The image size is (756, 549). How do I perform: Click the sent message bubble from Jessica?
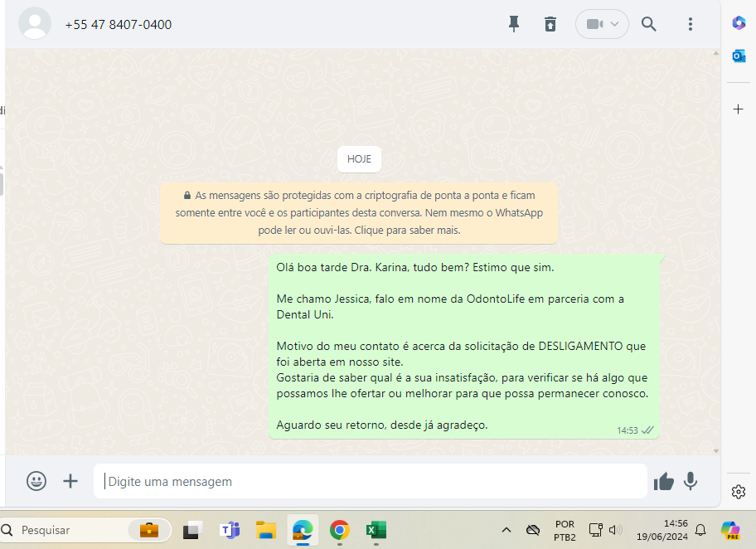pos(464,347)
